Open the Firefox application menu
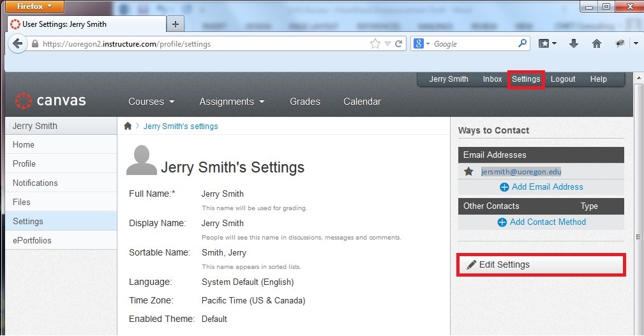 point(32,6)
